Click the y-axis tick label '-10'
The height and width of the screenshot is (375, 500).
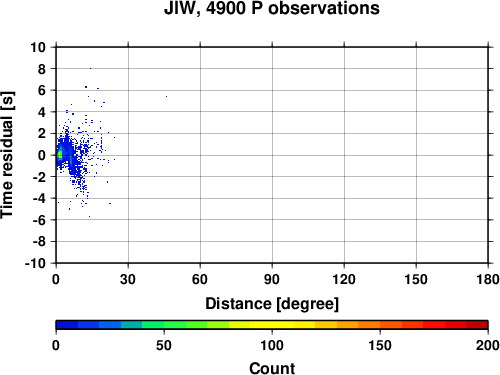(x=35, y=263)
